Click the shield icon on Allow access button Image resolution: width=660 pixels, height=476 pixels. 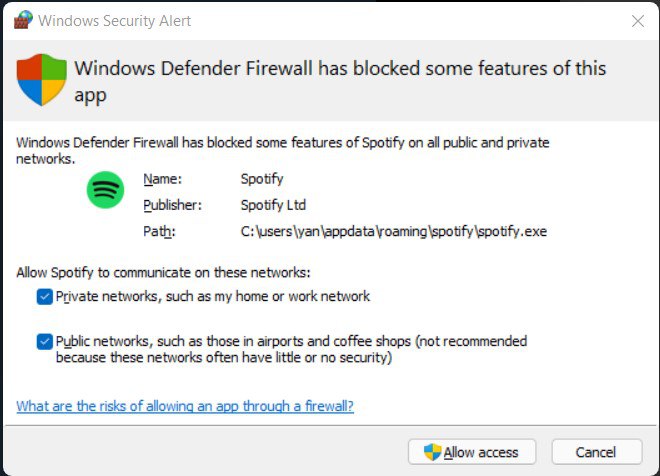432,452
